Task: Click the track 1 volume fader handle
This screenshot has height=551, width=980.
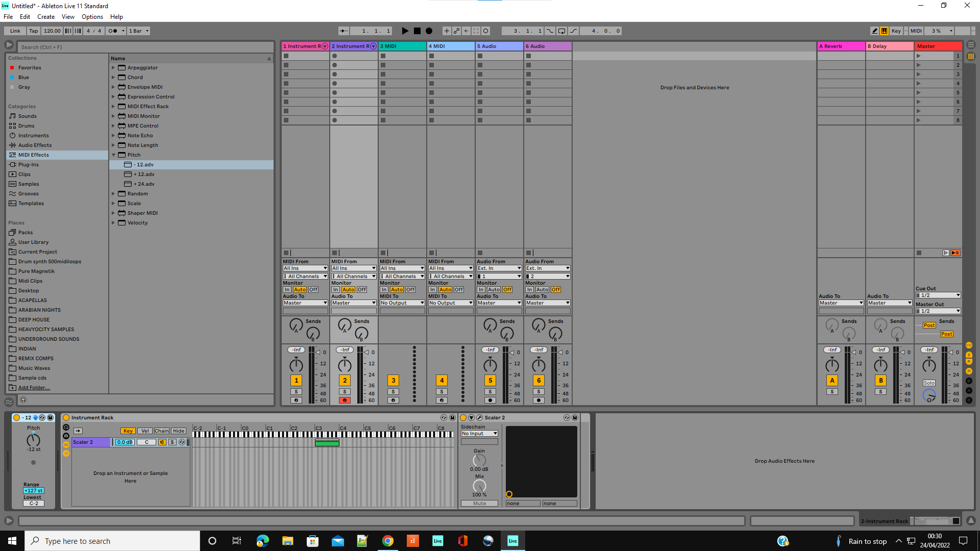Action: (317, 352)
